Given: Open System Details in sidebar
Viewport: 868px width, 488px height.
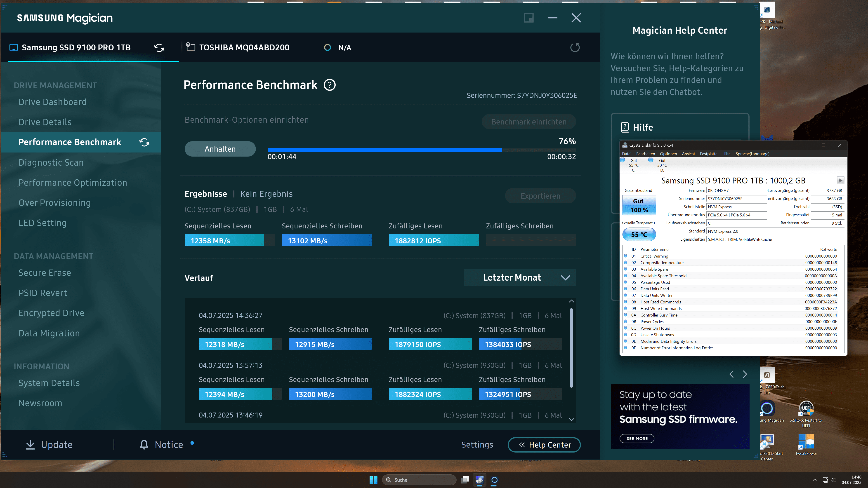Looking at the screenshot, I should pos(49,383).
